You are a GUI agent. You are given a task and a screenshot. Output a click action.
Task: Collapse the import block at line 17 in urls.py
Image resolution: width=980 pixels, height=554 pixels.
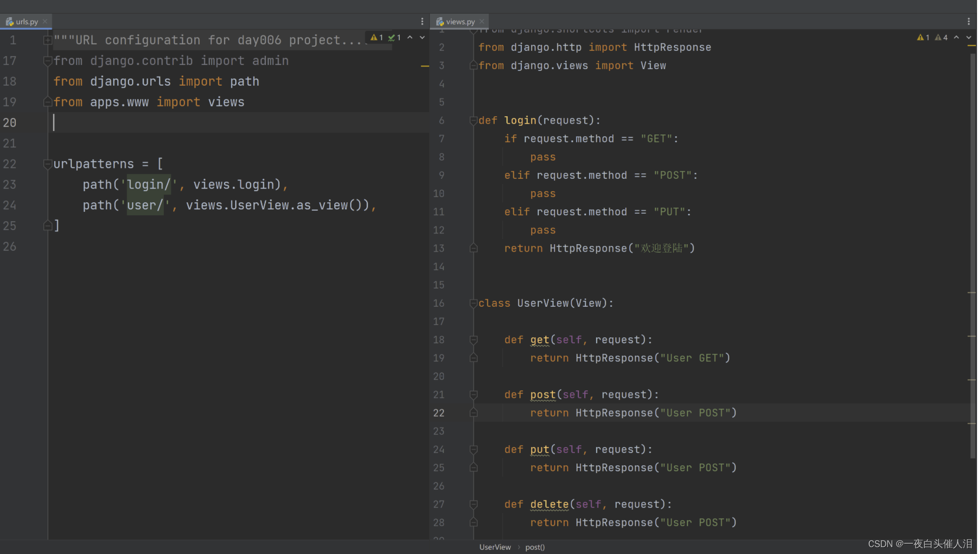[47, 61]
